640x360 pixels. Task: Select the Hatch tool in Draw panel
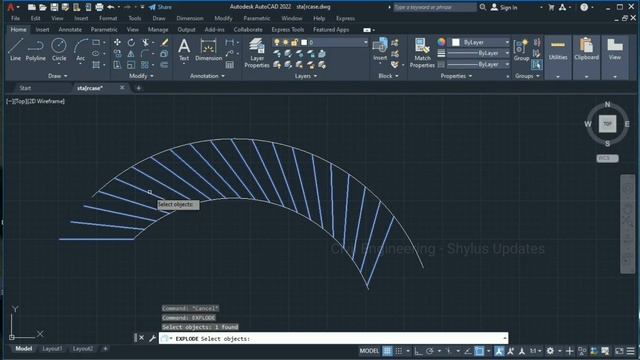(96, 64)
